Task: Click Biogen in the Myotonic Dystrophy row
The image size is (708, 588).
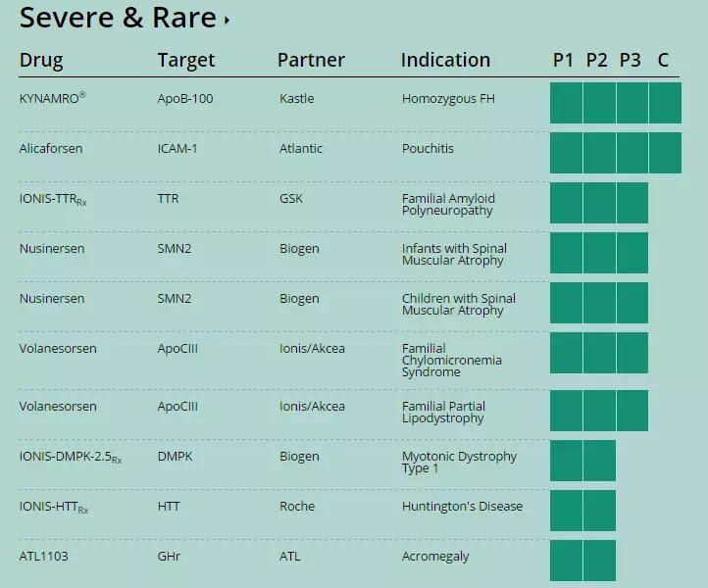Action: click(x=299, y=457)
